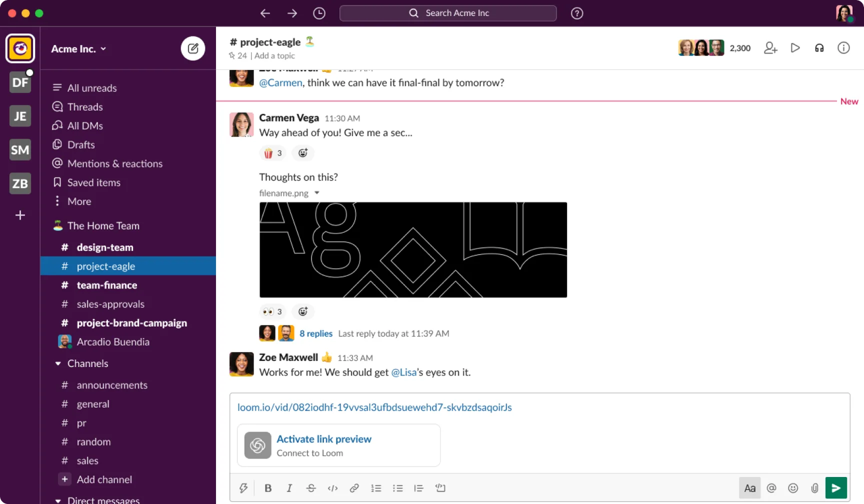
Task: Toggle the Aa formatting toolbar button
Action: click(749, 488)
